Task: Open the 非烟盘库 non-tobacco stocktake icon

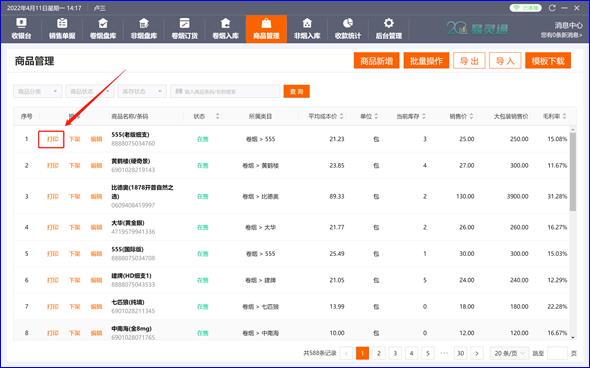Action: [x=144, y=29]
